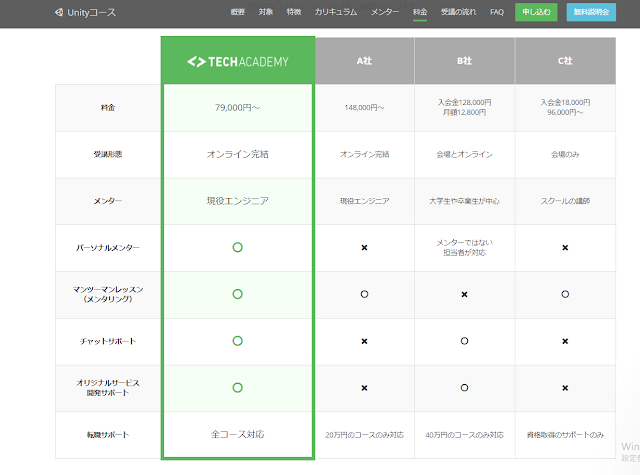
Task: Click the 40万円のコースのみ対応 cell
Action: [x=464, y=435]
